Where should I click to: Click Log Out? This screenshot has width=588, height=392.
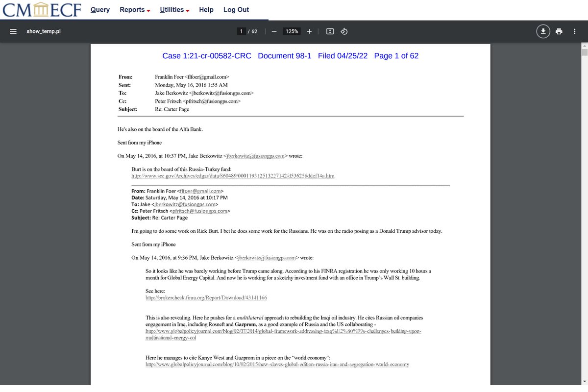[x=236, y=10]
